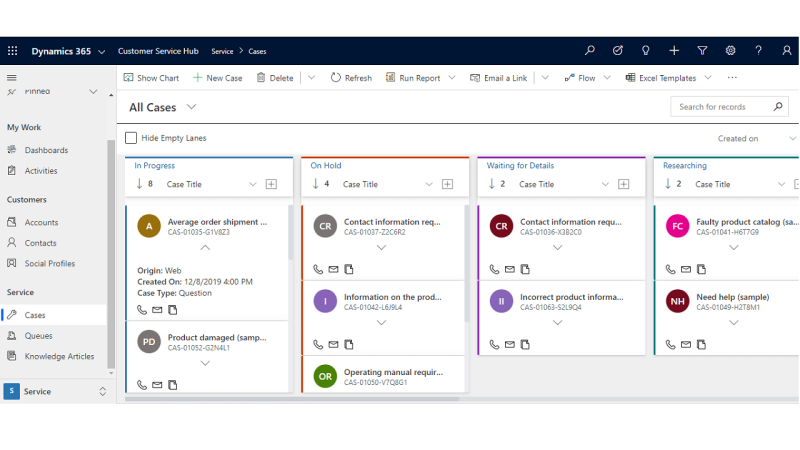
Task: Open the settings gear in header
Action: pyautogui.click(x=730, y=51)
